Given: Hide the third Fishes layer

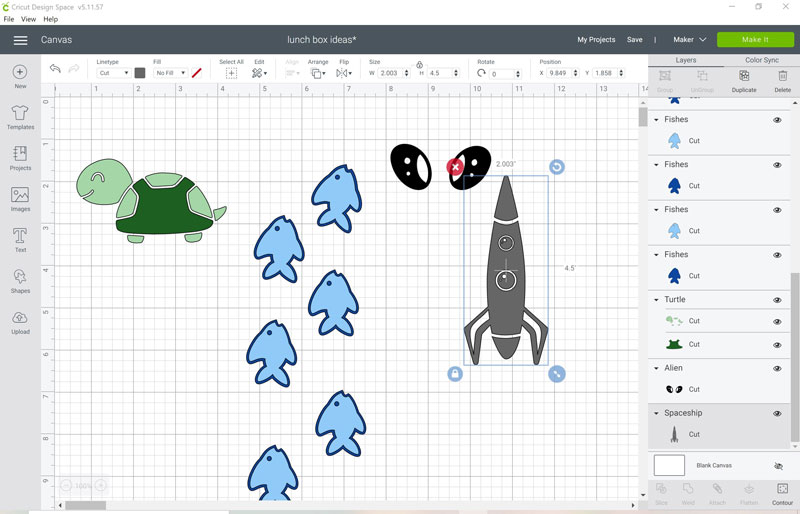Looking at the screenshot, I should (x=777, y=210).
